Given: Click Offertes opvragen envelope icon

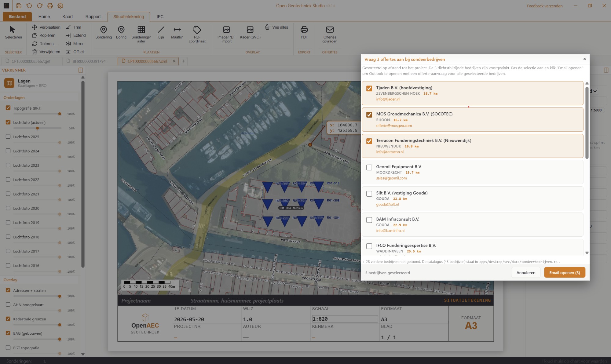Looking at the screenshot, I should [x=330, y=34].
